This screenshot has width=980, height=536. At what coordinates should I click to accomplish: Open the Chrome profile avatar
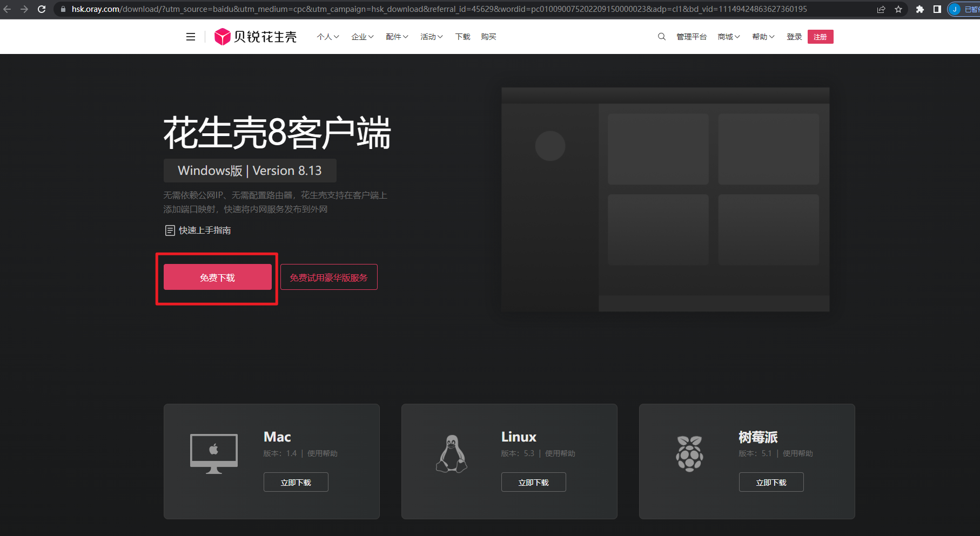[x=955, y=9]
